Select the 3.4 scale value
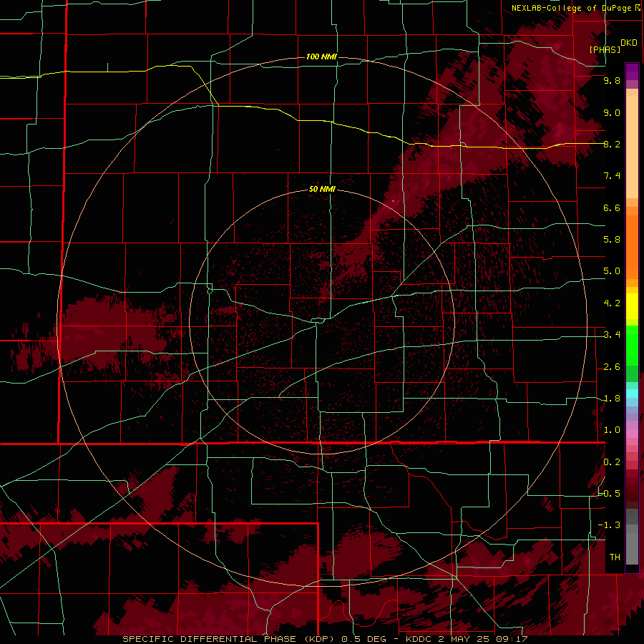Screen dimensions: 644x644 coord(612,335)
